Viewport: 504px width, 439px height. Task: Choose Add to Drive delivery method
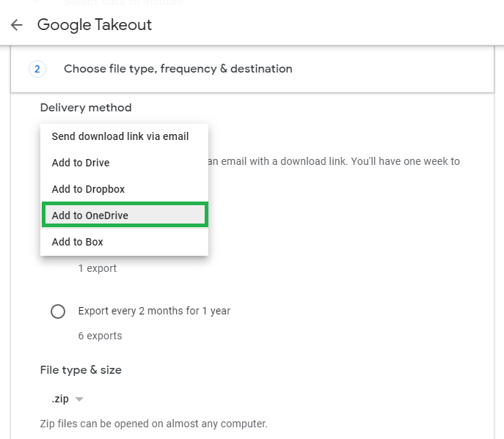125,163
